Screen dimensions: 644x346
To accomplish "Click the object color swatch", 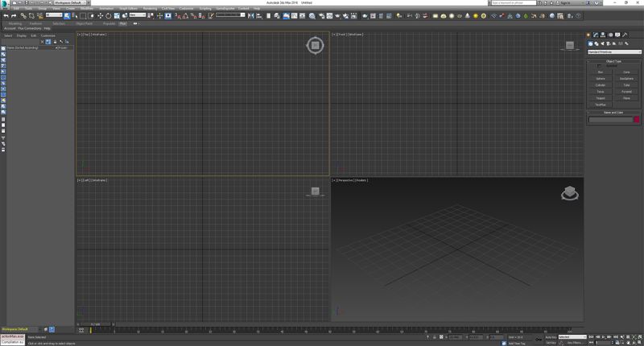I will (637, 119).
